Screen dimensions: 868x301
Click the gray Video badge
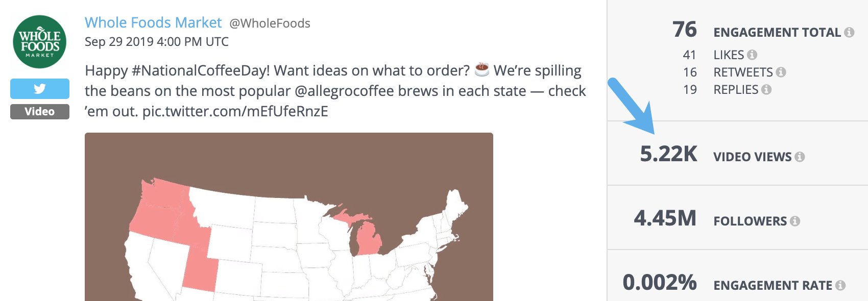[x=40, y=112]
